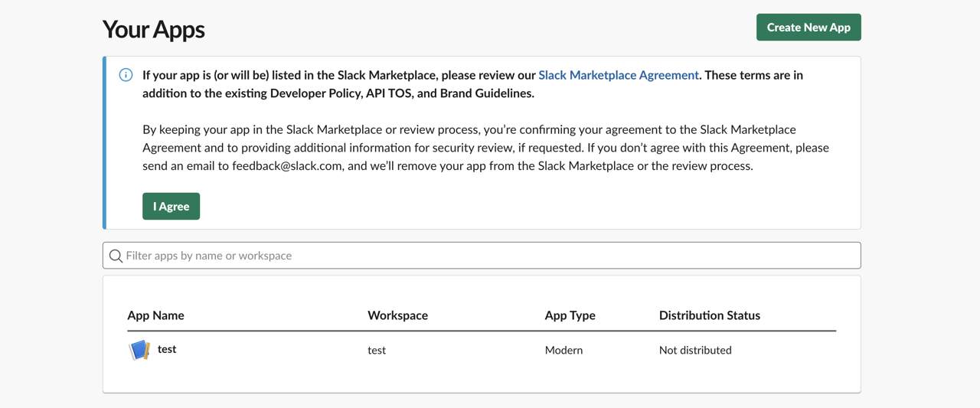Click the Workspace column header
Screen dimensions: 980x408
(x=397, y=315)
